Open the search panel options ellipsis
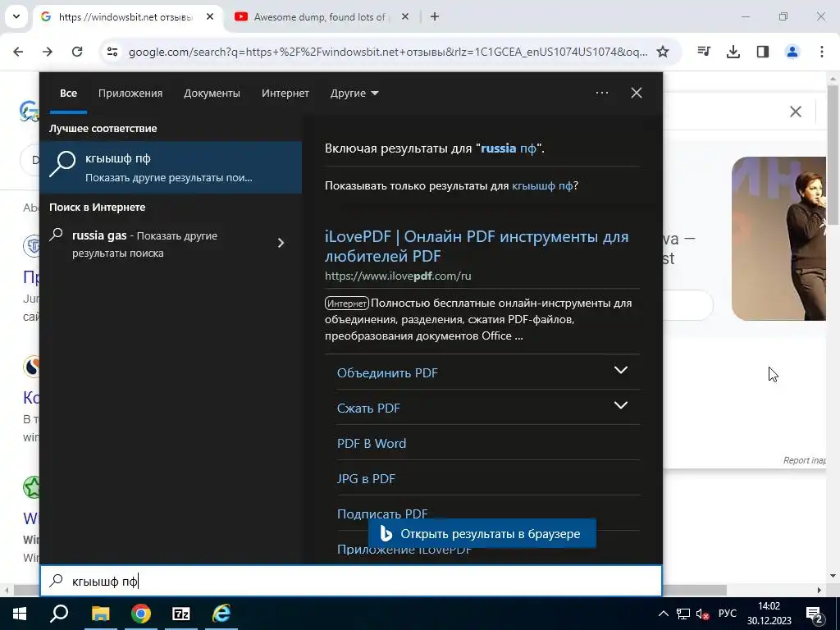The width and height of the screenshot is (840, 630). (x=601, y=93)
